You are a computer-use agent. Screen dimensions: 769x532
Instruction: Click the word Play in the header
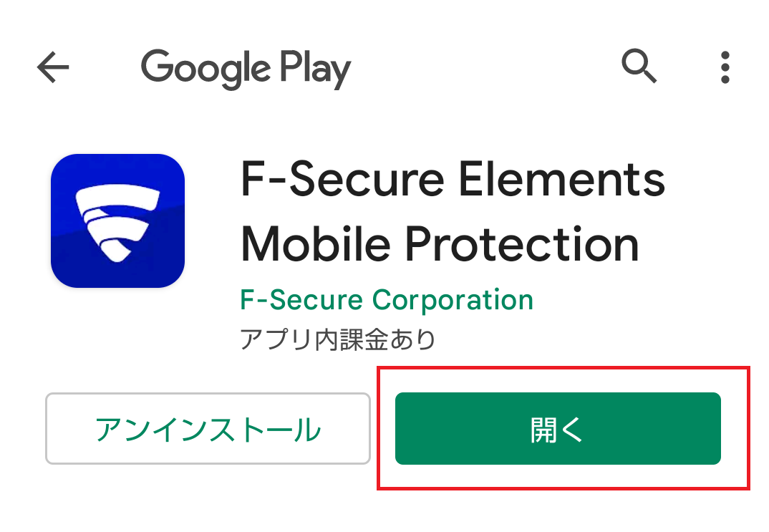click(x=315, y=69)
